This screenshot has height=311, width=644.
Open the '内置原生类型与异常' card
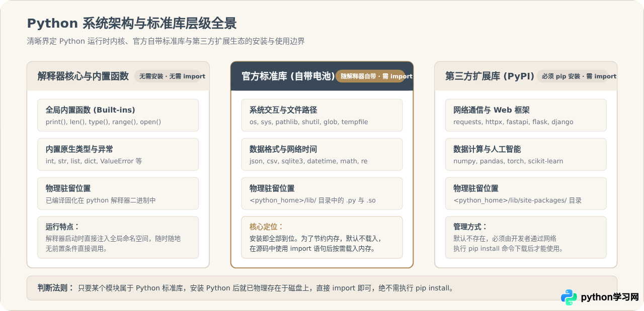click(x=118, y=154)
